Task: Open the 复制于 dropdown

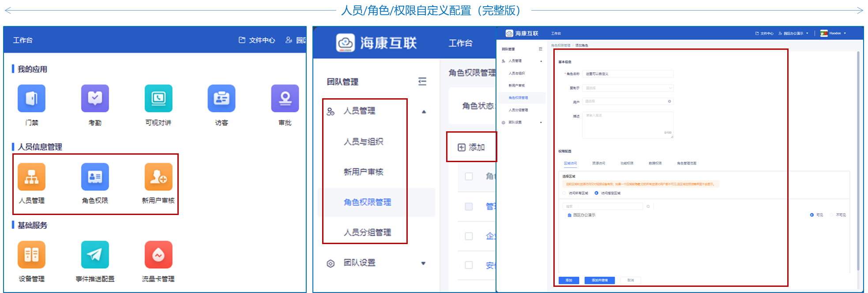Action: tap(628, 88)
